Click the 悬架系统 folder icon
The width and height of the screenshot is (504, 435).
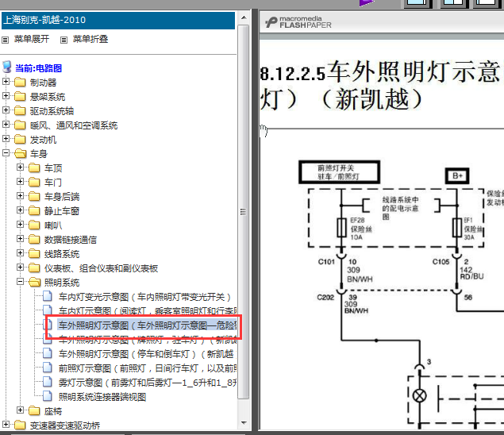tap(20, 97)
